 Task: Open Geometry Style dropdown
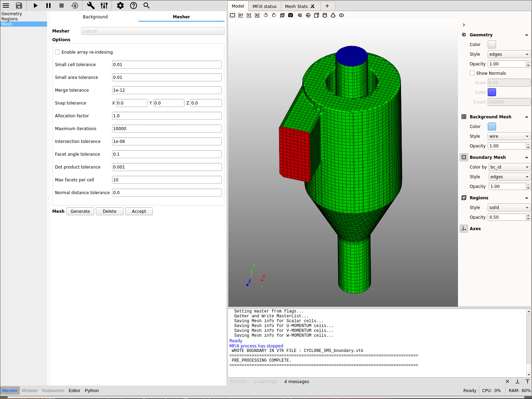[x=509, y=54]
